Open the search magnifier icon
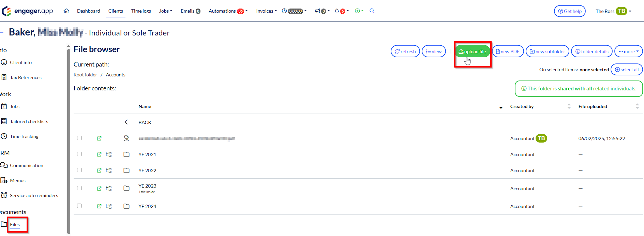Screen dimensions: 644x236 (372, 11)
